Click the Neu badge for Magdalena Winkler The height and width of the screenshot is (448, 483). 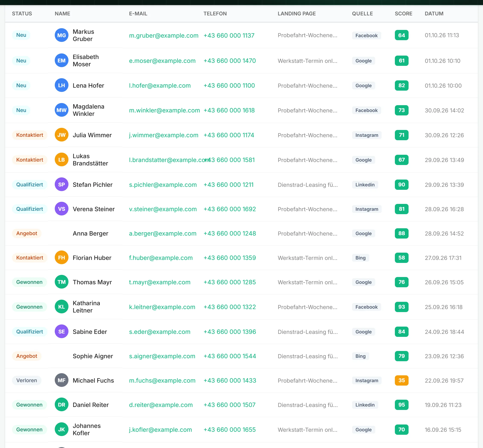(21, 110)
